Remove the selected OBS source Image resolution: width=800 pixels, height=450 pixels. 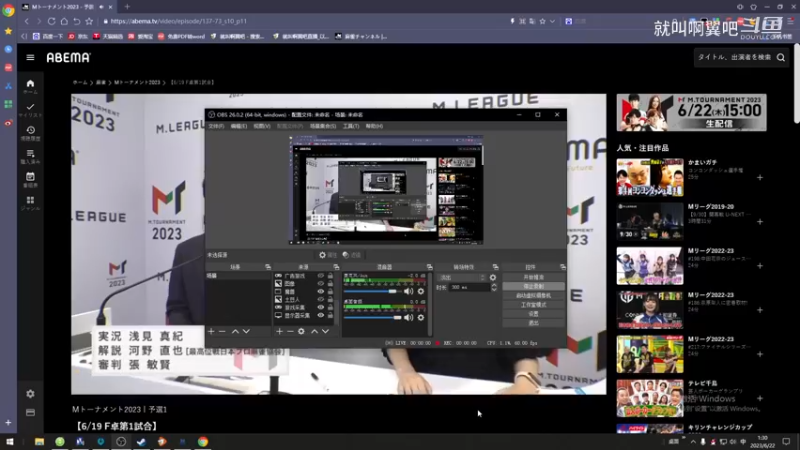click(290, 332)
